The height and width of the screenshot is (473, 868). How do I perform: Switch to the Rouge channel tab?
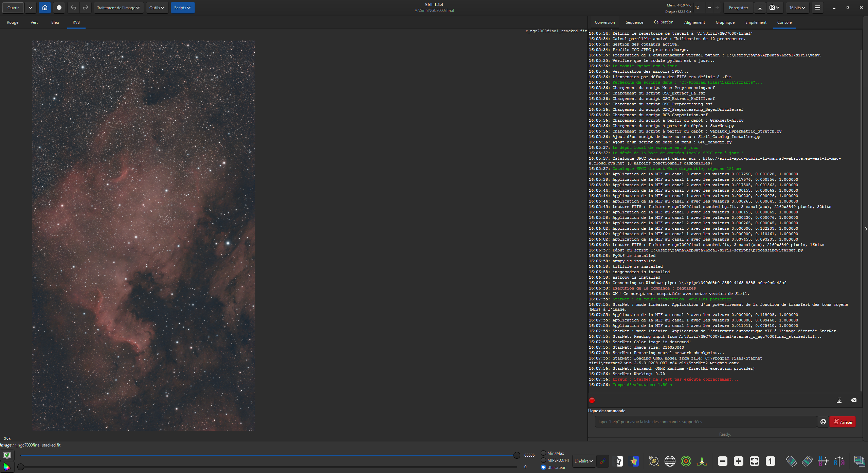coord(13,22)
